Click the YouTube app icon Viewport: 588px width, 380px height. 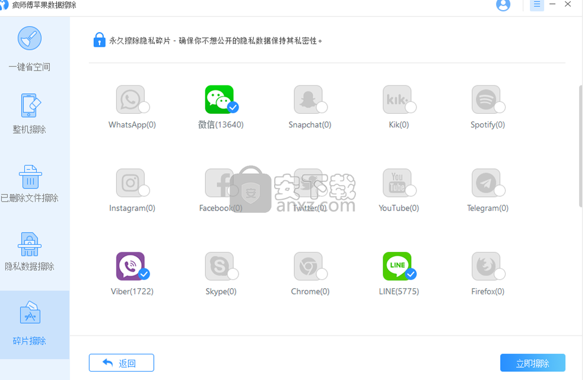click(397, 183)
